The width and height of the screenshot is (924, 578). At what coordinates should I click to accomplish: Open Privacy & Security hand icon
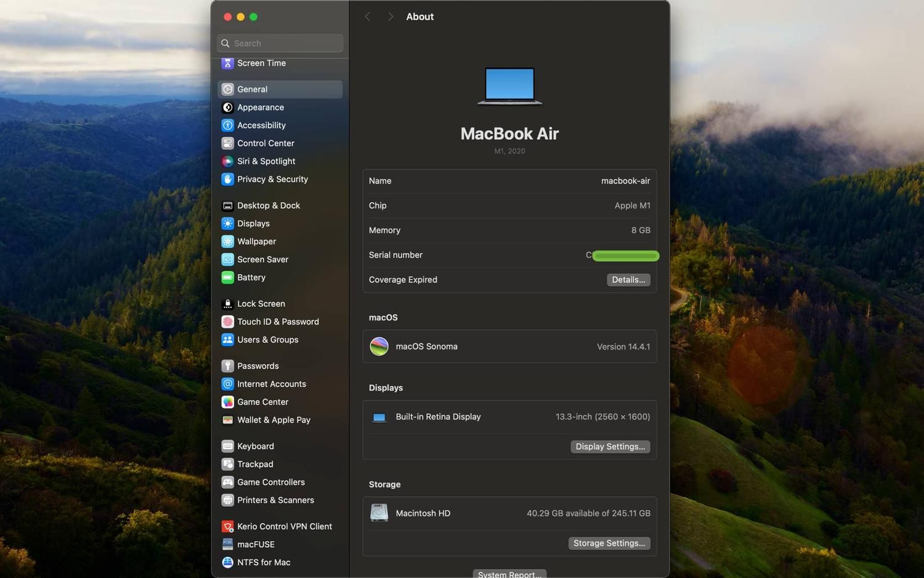click(227, 179)
